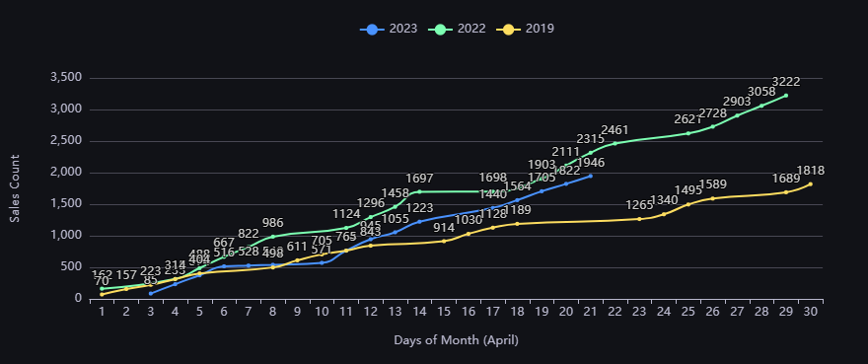Click the 1689 data label
The height and width of the screenshot is (364, 868).
(x=785, y=179)
